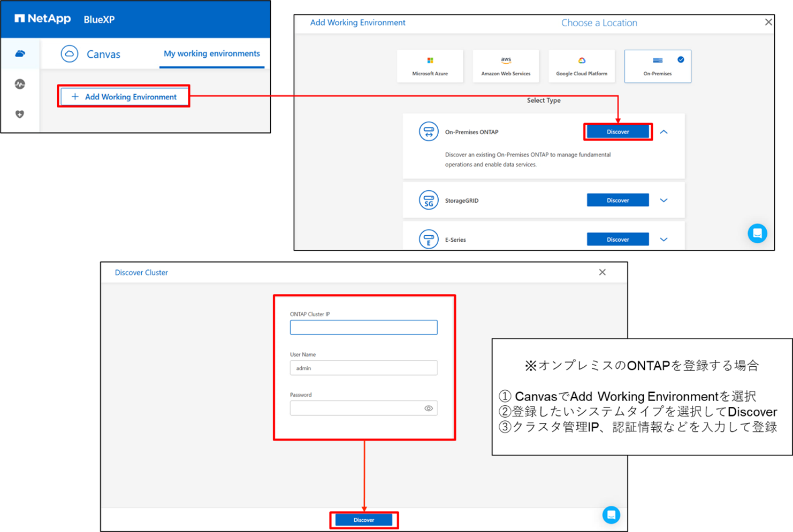The image size is (793, 532).
Task: Select Microsoft Azure location tile
Action: pyautogui.click(x=430, y=66)
